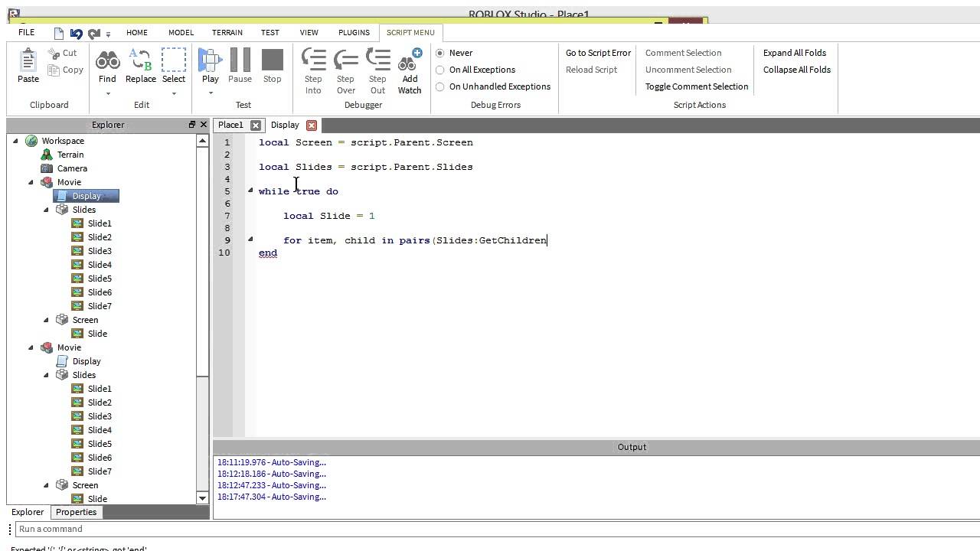Click the Select dashed-box tool
The image size is (980, 551).
click(174, 60)
